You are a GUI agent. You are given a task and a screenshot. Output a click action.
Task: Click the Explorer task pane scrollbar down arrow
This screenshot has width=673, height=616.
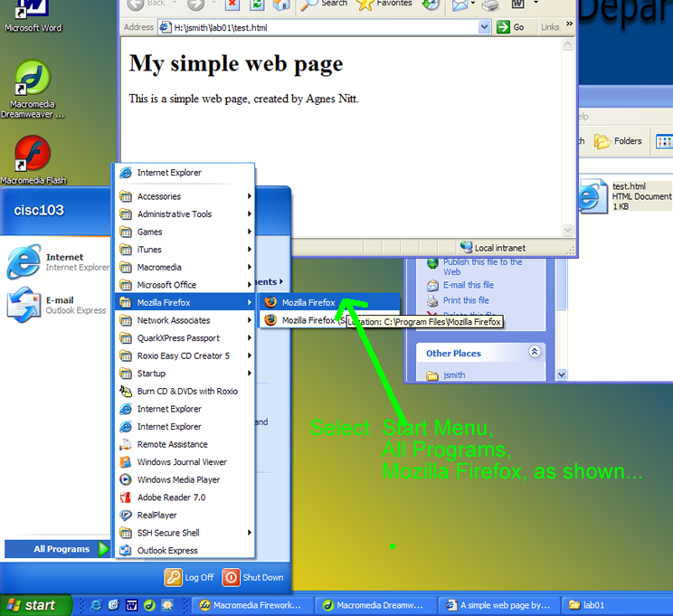coord(562,374)
